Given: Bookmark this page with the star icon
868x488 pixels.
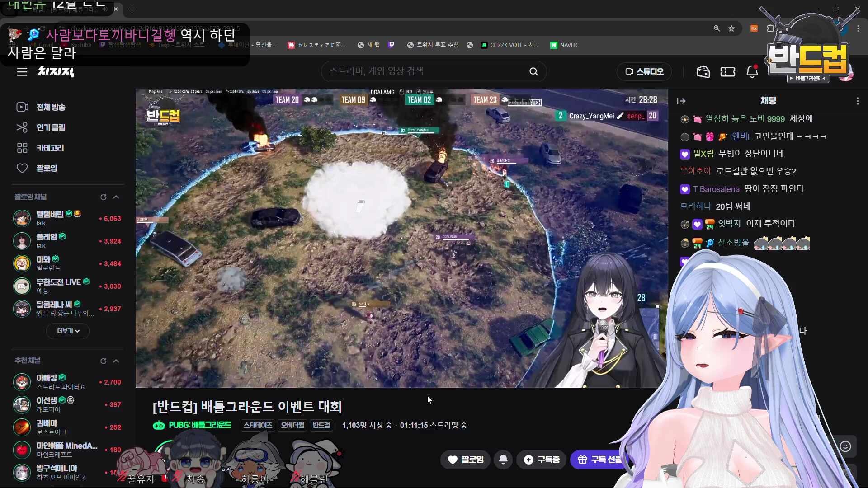Looking at the screenshot, I should (731, 28).
